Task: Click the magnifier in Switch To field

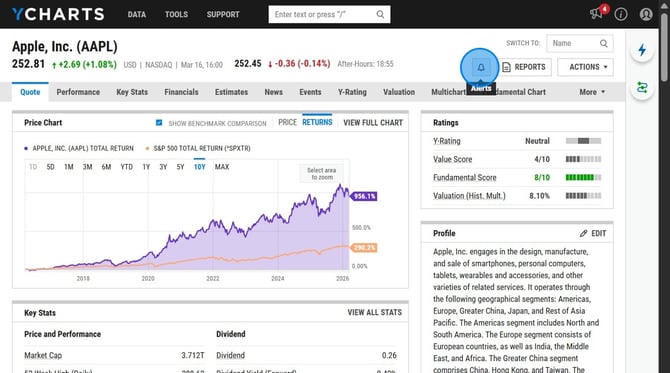Action: 603,43
